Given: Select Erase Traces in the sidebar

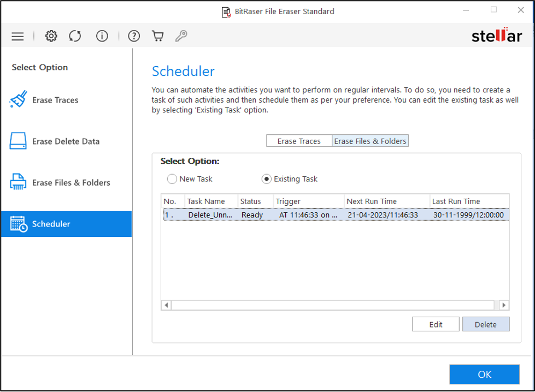Looking at the screenshot, I should 55,100.
